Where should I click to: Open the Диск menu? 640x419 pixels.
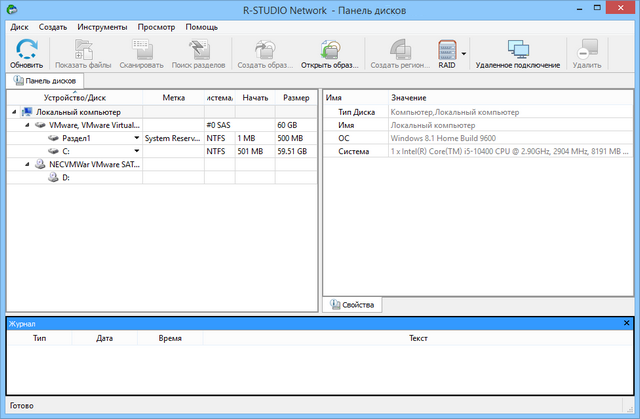pyautogui.click(x=19, y=27)
